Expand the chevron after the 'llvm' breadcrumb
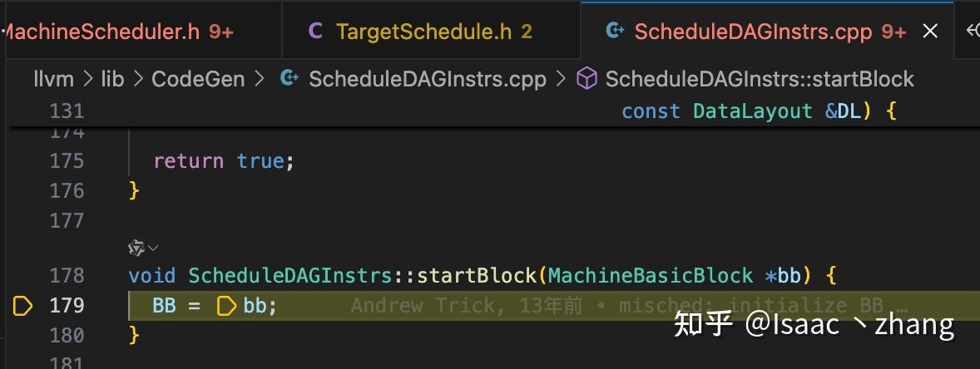 click(87, 79)
